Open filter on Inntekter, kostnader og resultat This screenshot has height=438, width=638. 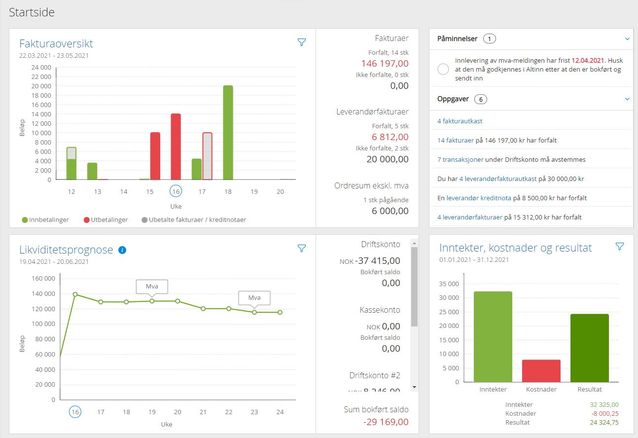pyautogui.click(x=619, y=246)
